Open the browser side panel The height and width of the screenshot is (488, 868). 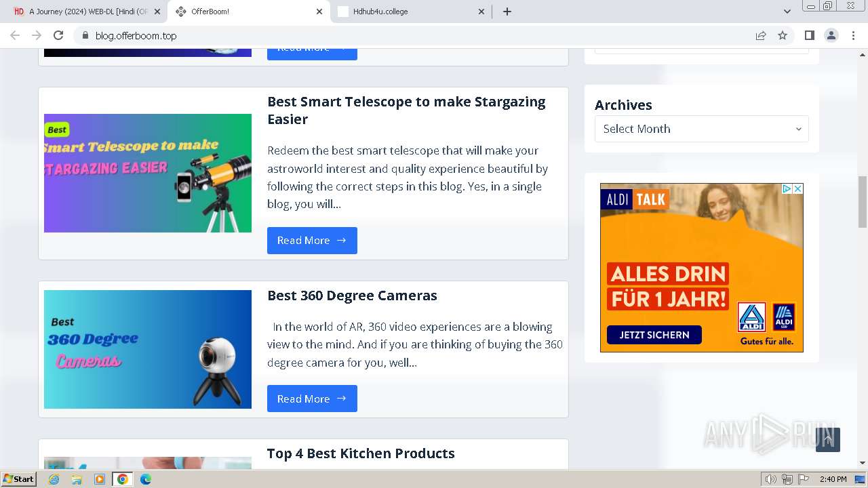809,35
